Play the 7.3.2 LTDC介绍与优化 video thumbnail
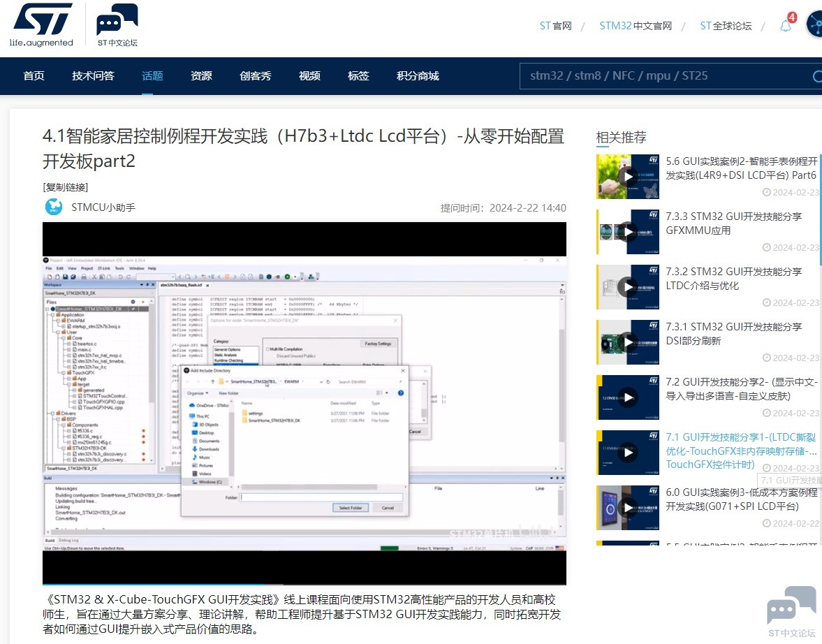The width and height of the screenshot is (822, 644). [628, 286]
